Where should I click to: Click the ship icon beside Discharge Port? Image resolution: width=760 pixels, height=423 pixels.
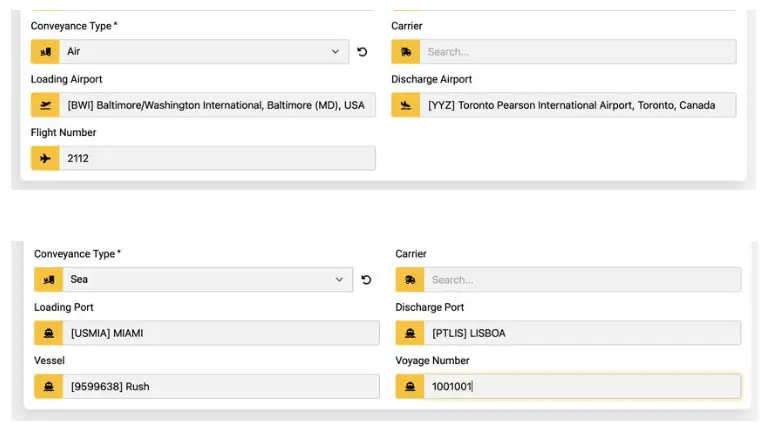click(x=410, y=333)
